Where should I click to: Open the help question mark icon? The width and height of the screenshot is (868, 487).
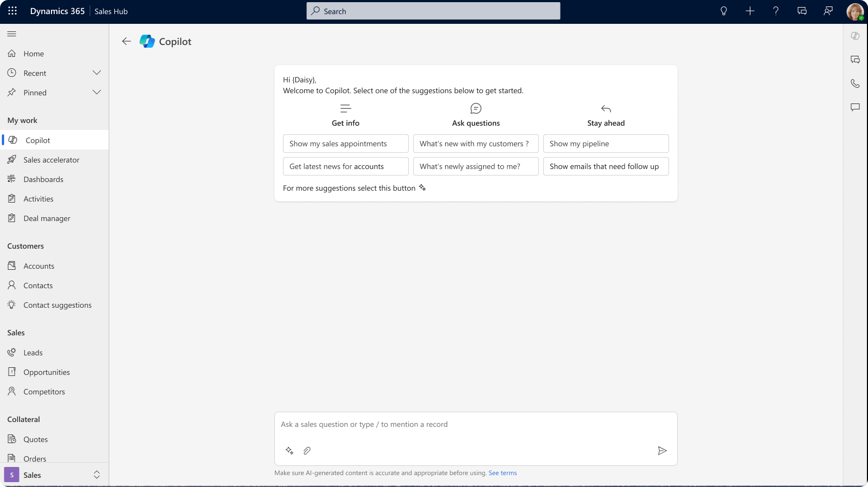click(x=776, y=11)
